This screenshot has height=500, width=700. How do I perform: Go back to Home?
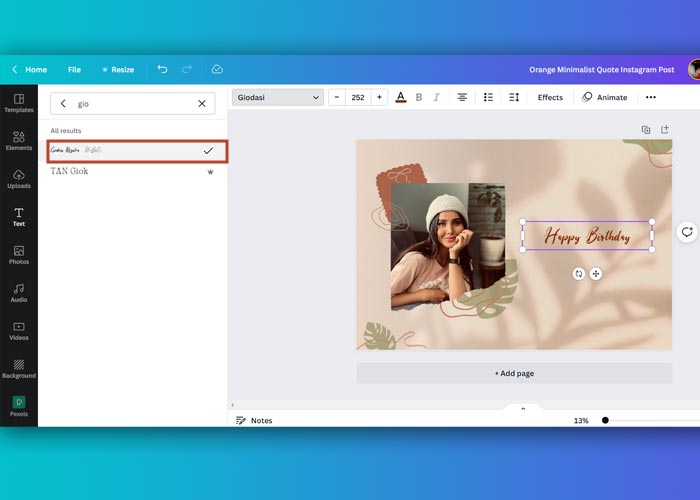click(x=29, y=70)
